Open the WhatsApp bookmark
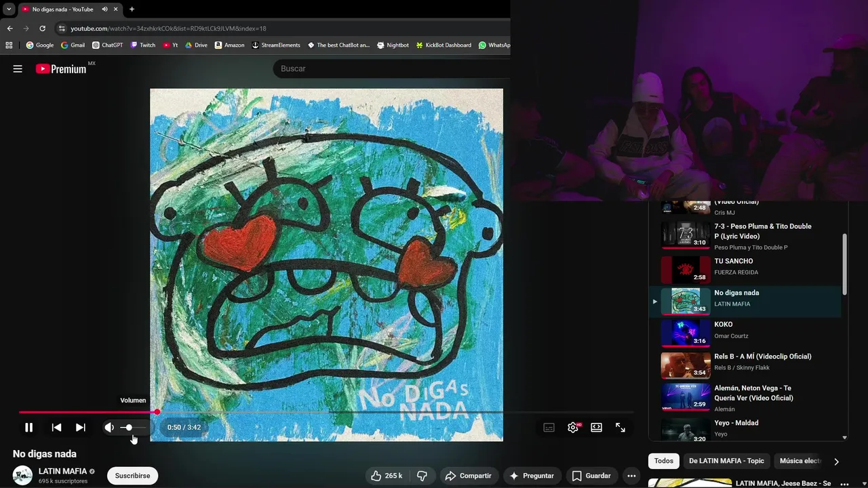868x488 pixels. 494,45
